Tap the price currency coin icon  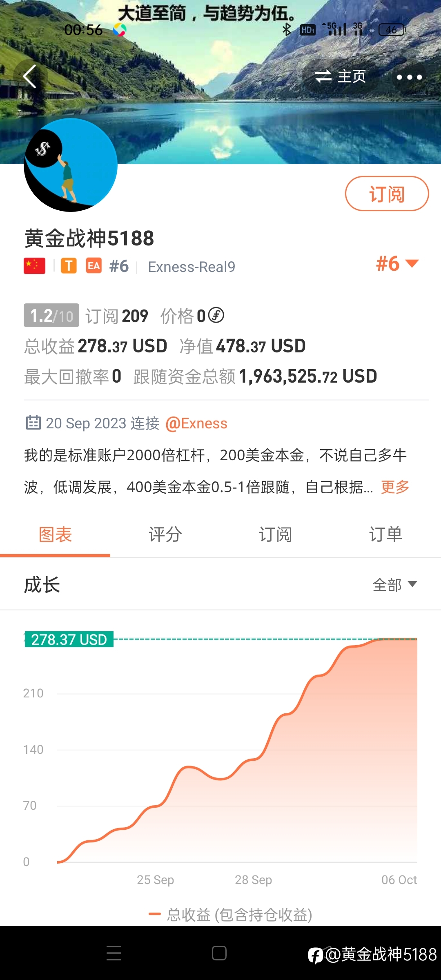pos(216,315)
